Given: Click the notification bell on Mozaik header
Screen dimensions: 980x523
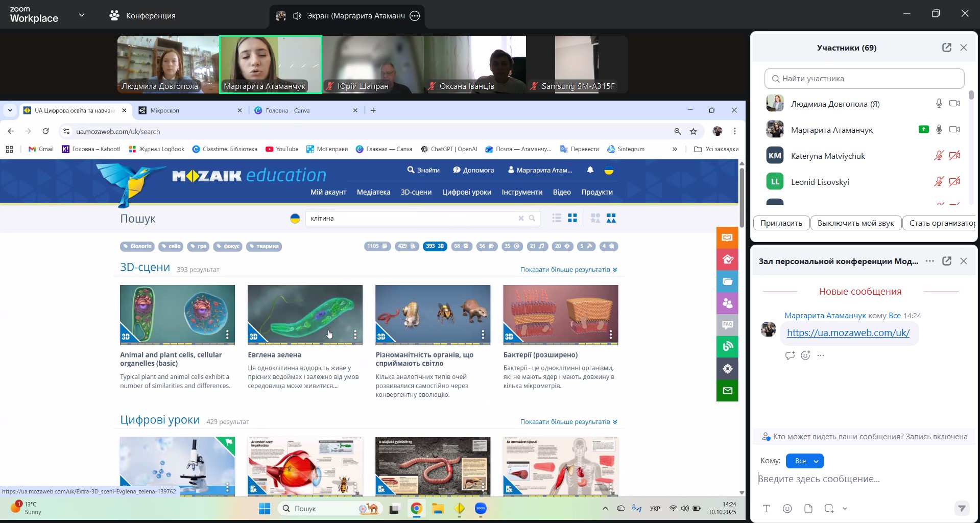Looking at the screenshot, I should point(590,170).
